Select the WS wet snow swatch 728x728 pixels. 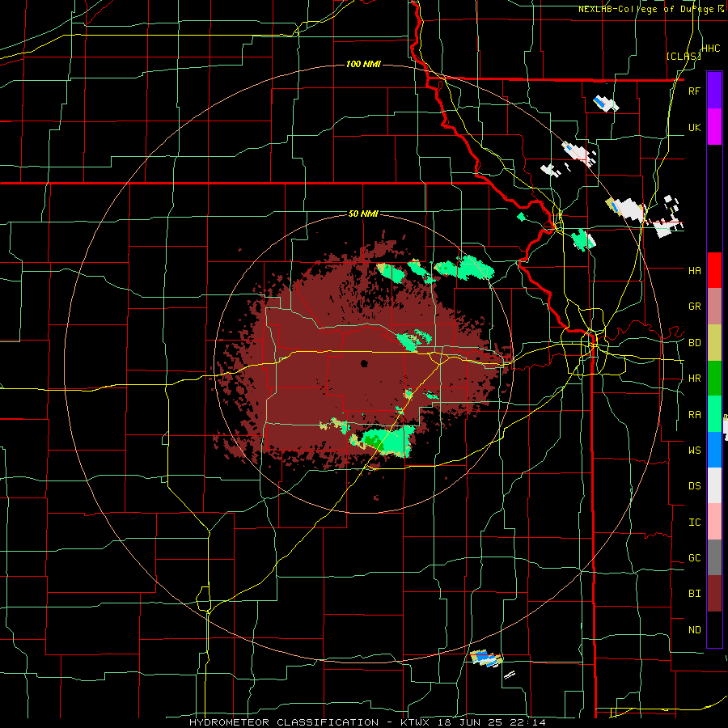[x=714, y=450]
